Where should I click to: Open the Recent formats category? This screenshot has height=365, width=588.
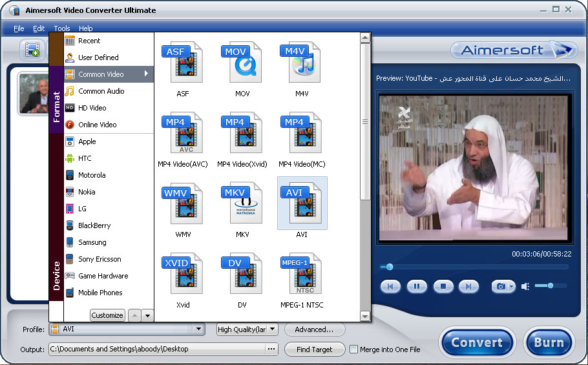(109, 41)
